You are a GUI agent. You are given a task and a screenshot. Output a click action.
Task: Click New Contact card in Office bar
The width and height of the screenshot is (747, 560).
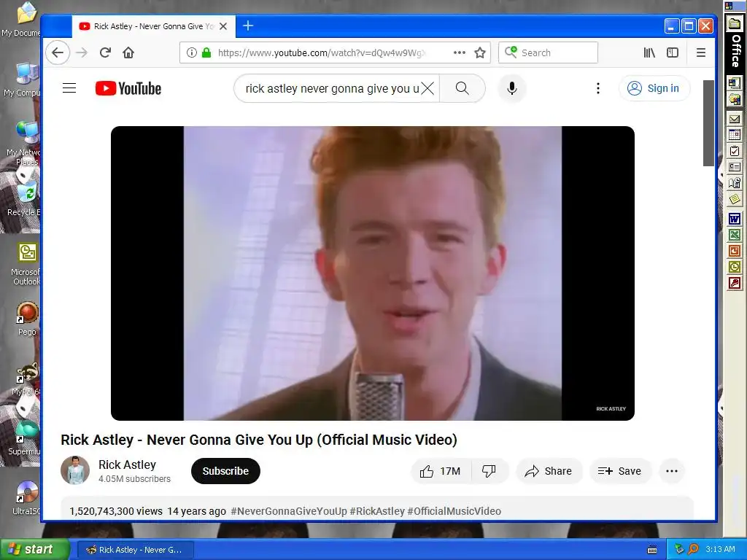pyautogui.click(x=735, y=167)
